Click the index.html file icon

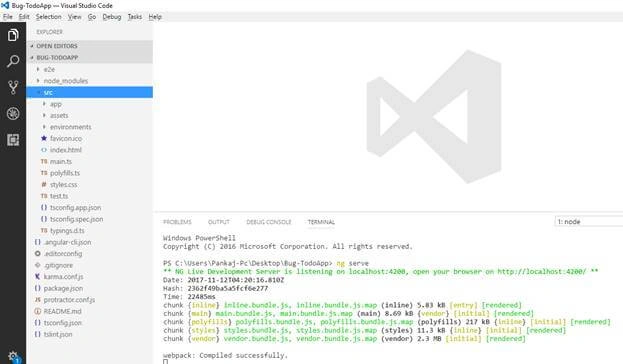(x=44, y=150)
